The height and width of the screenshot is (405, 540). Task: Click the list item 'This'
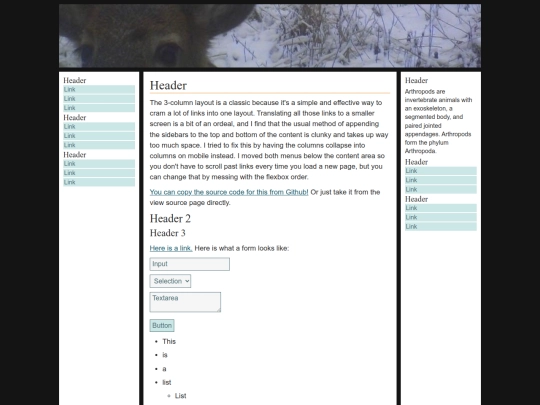[x=169, y=342]
